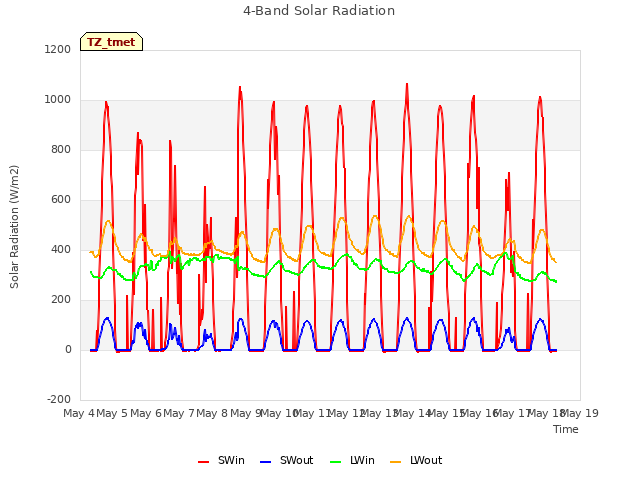This screenshot has width=640, height=480.
Task: Click the 200 y-axis tick label
Action: pos(61,300)
